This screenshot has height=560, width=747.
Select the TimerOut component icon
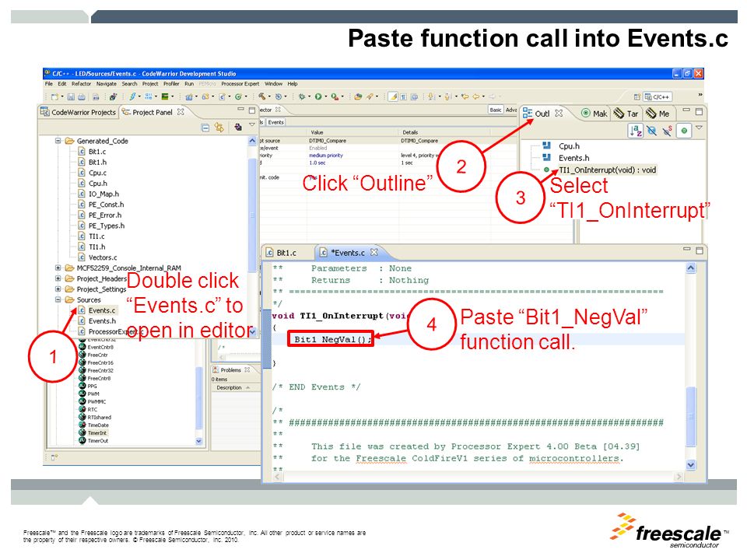point(82,440)
